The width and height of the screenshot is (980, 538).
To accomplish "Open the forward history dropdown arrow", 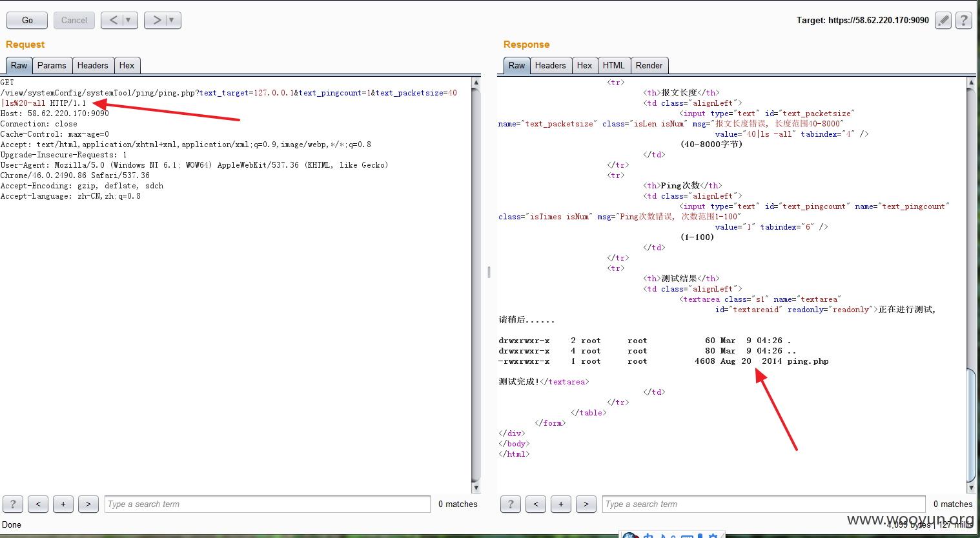I will pos(172,20).
